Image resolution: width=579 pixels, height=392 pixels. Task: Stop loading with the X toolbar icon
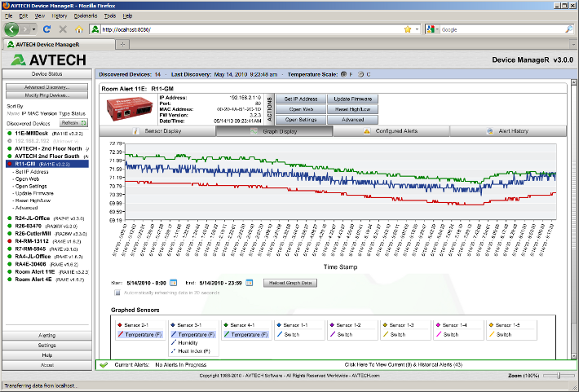pyautogui.click(x=63, y=29)
